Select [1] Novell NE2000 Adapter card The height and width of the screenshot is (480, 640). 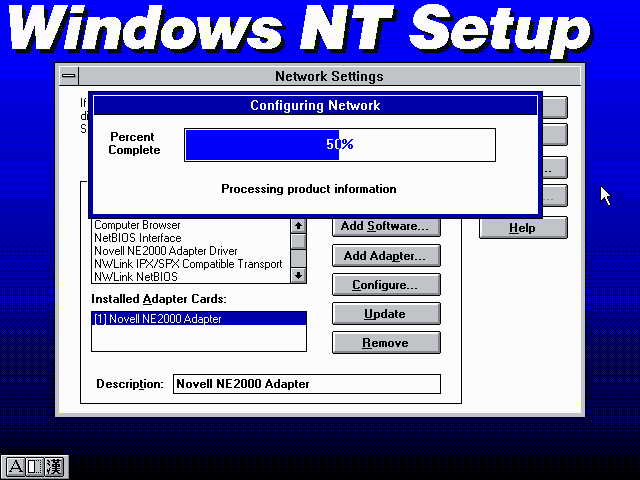pos(199,319)
